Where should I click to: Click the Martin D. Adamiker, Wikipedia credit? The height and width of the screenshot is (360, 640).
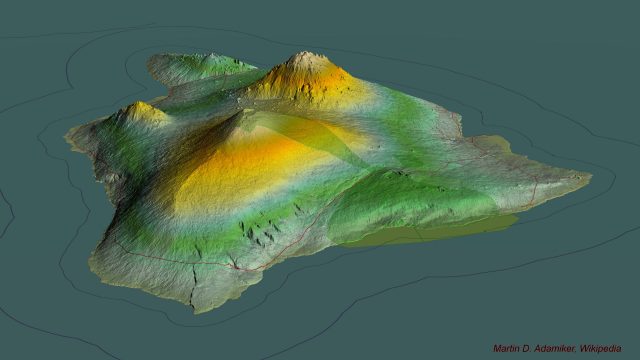pyautogui.click(x=557, y=349)
